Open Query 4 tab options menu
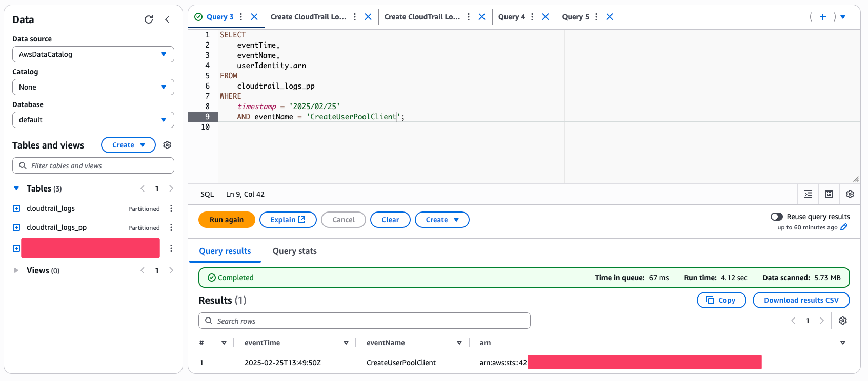The image size is (868, 381). [x=532, y=17]
